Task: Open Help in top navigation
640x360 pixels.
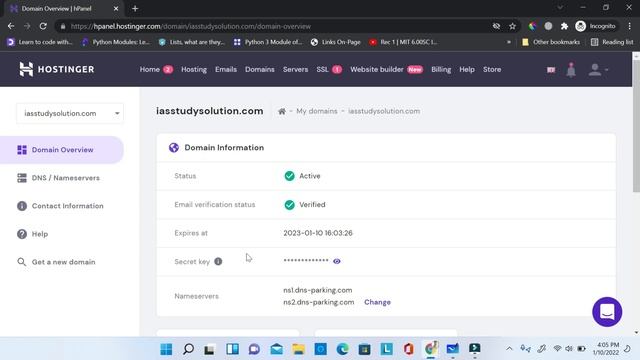Action: (x=467, y=69)
